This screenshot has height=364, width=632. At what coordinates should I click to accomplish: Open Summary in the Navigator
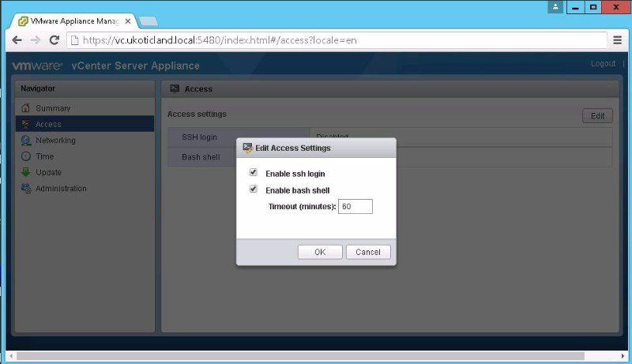coord(53,108)
